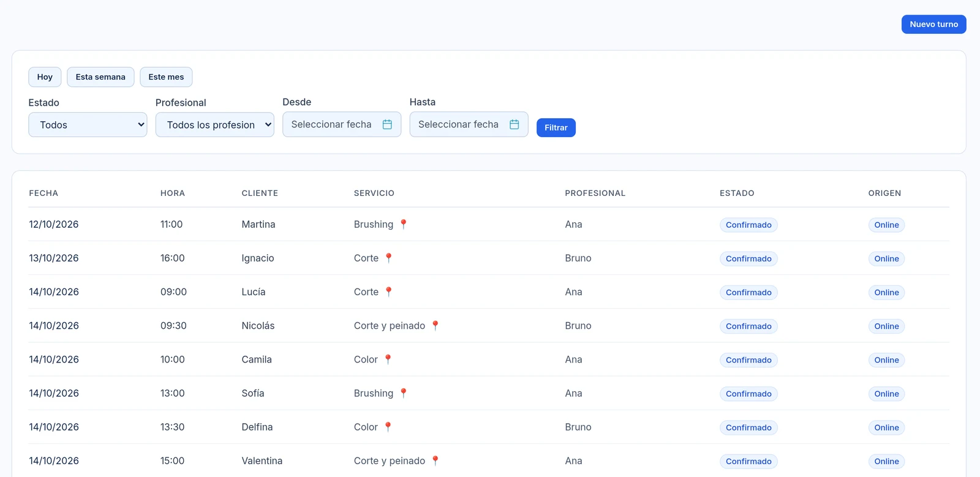Click the ESTADO column header
This screenshot has width=980, height=477.
click(x=737, y=193)
